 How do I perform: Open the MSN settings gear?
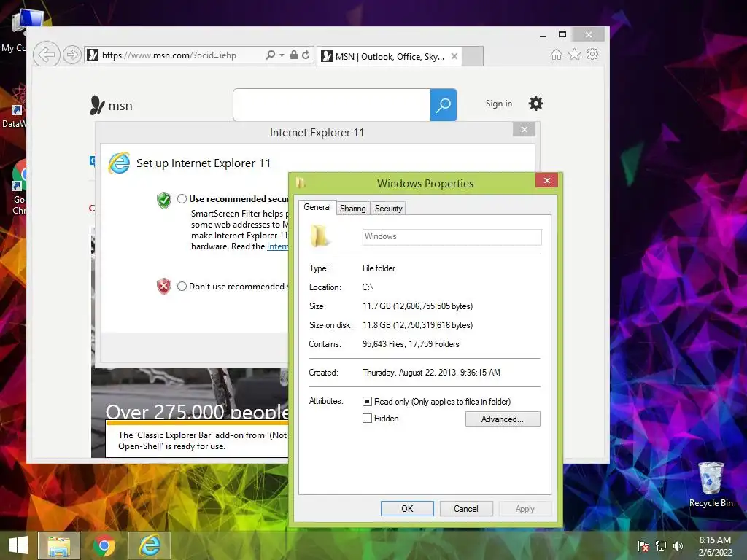pyautogui.click(x=536, y=104)
